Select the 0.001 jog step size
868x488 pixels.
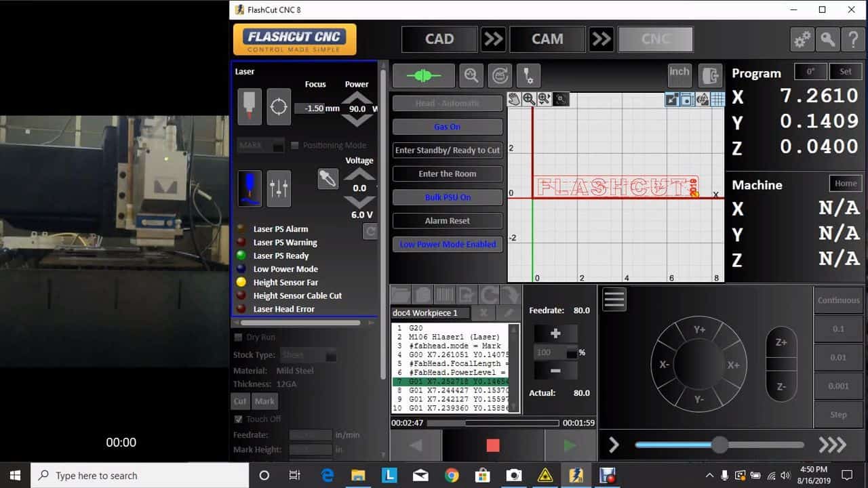coord(839,386)
